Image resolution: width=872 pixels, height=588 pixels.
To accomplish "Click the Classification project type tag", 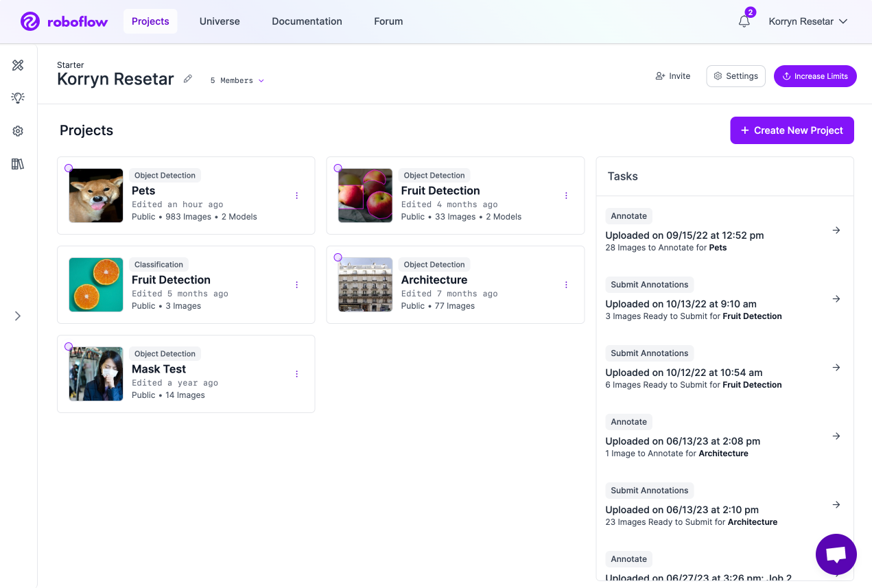I will coord(158,265).
